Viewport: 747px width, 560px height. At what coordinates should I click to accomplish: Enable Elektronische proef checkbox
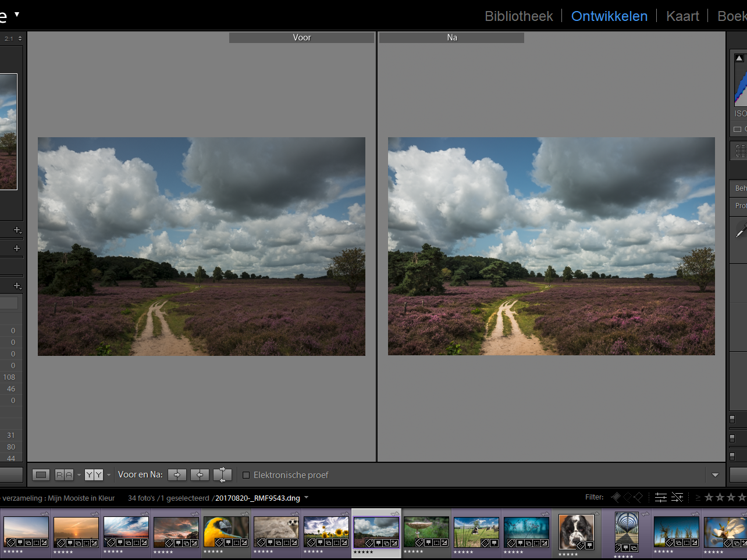click(x=246, y=475)
